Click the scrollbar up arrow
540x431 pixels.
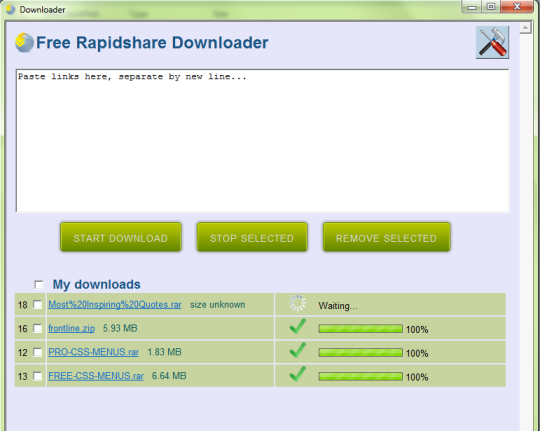pyautogui.click(x=526, y=28)
